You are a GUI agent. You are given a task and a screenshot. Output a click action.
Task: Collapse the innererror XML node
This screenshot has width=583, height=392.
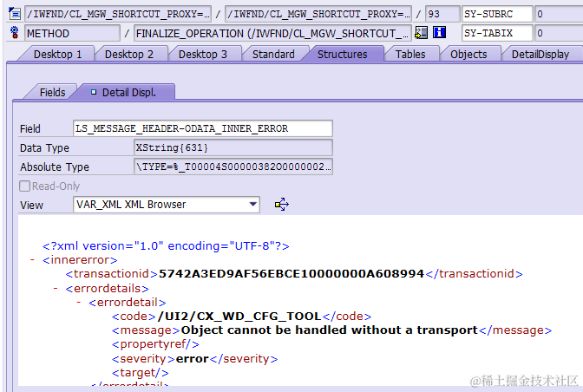tap(32, 259)
